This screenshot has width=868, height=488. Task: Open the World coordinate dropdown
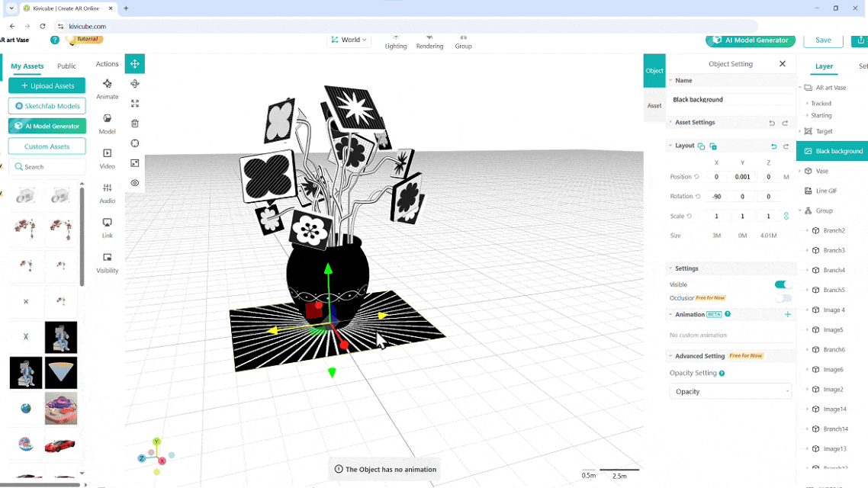[x=349, y=40]
